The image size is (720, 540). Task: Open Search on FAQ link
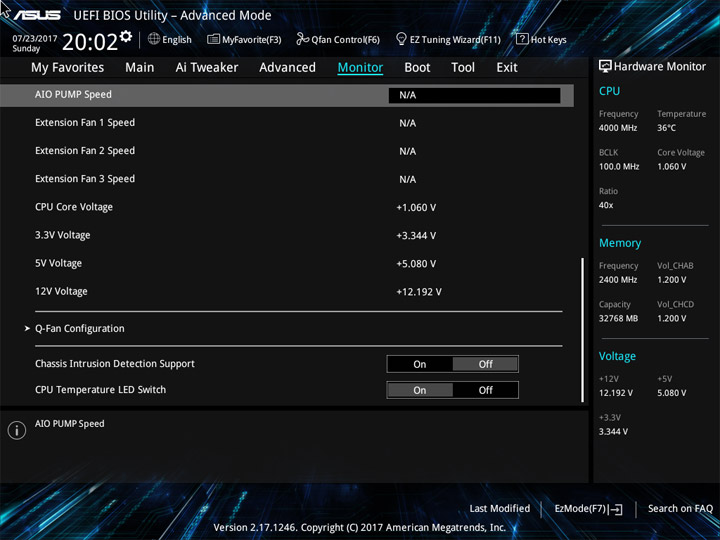coord(680,509)
